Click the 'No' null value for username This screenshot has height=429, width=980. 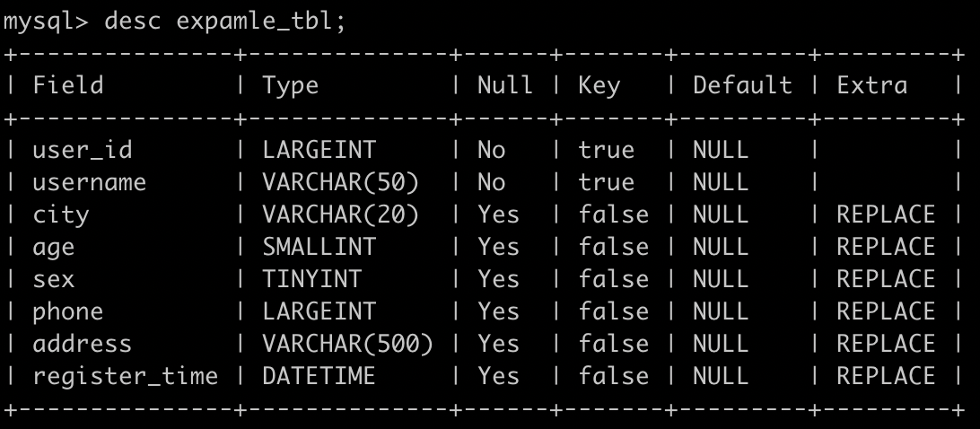[491, 182]
